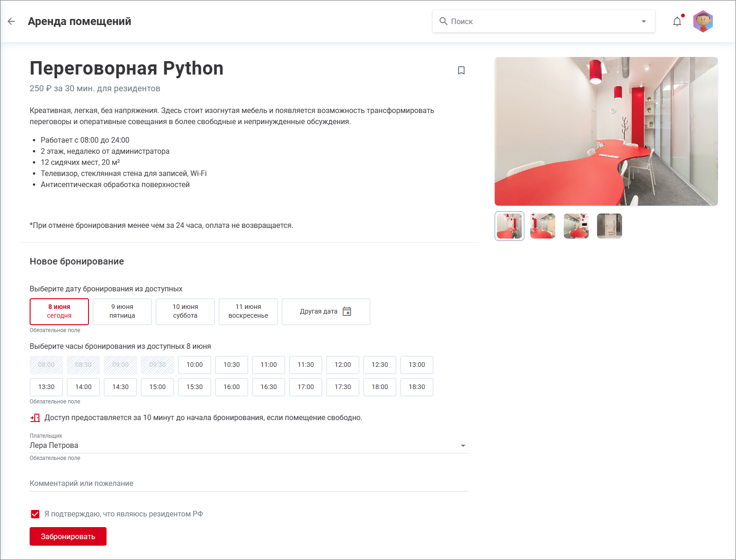Select the 11:30 time slot

(x=306, y=365)
